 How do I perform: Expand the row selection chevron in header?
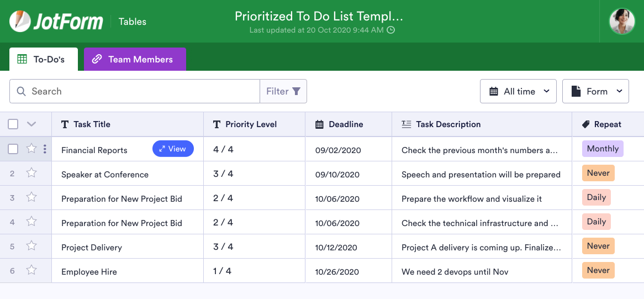(31, 124)
